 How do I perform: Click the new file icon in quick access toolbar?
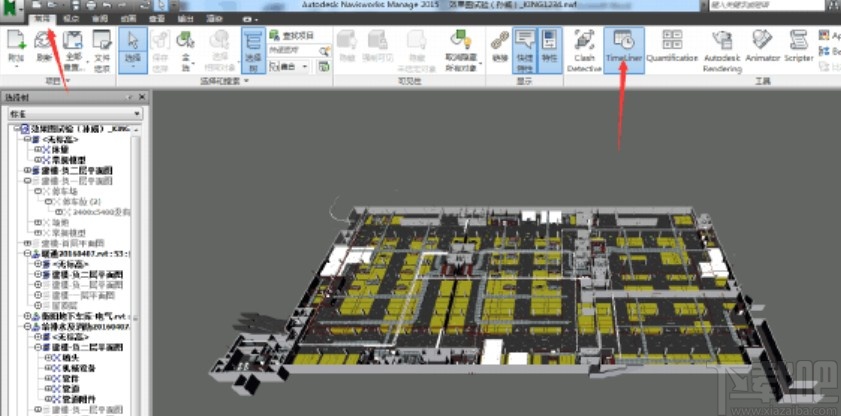[36, 6]
